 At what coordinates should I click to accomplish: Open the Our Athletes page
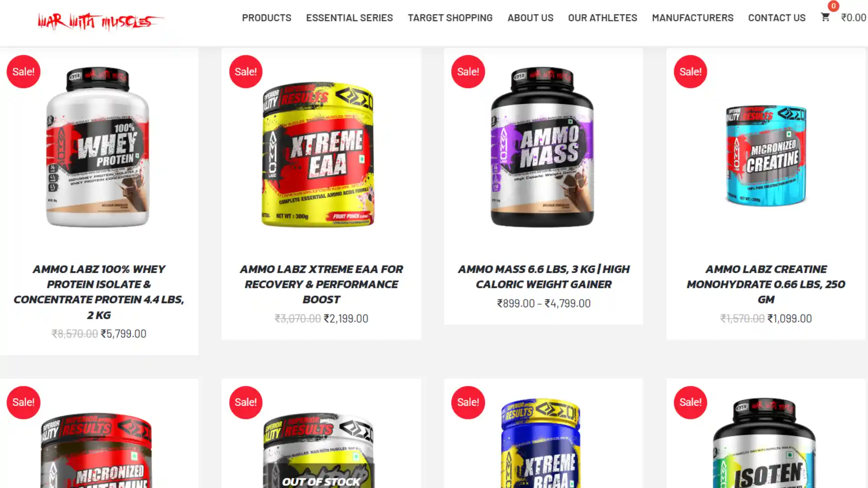(x=603, y=18)
